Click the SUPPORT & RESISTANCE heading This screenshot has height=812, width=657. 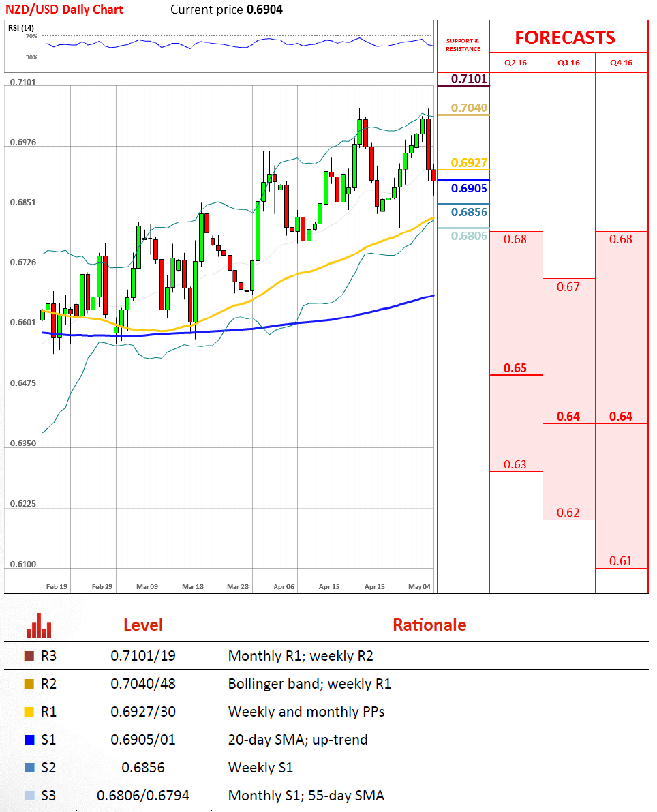tap(463, 44)
